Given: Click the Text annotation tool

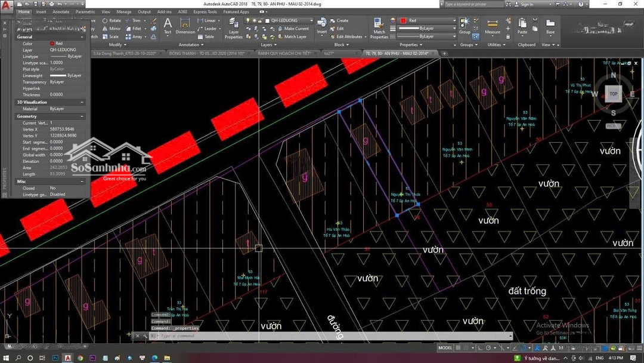Looking at the screenshot, I should click(168, 25).
